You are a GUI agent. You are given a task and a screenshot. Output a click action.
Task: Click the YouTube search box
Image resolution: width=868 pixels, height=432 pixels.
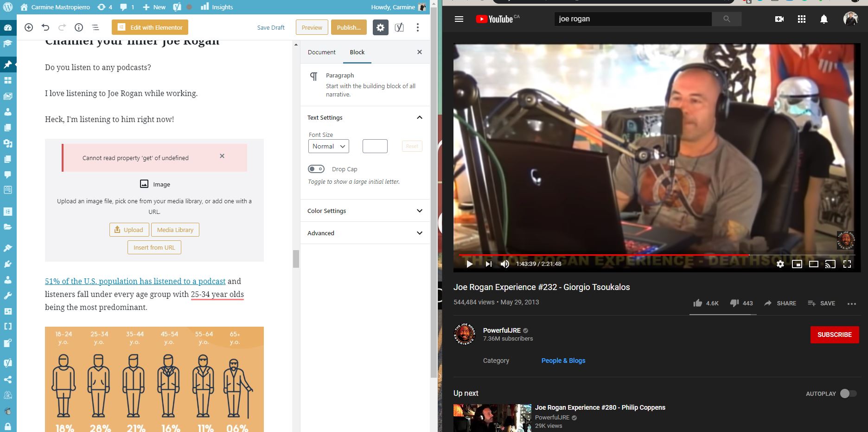coord(633,19)
